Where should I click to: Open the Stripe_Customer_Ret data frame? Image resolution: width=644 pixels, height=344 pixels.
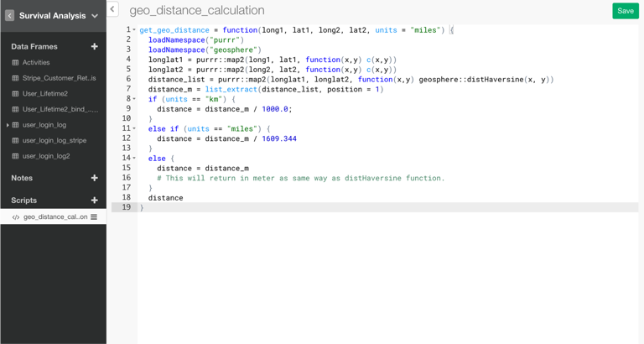tap(59, 78)
